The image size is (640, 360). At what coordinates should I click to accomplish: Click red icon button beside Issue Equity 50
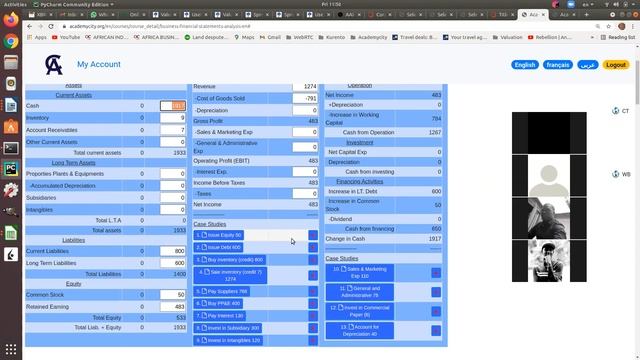pyautogui.click(x=313, y=235)
